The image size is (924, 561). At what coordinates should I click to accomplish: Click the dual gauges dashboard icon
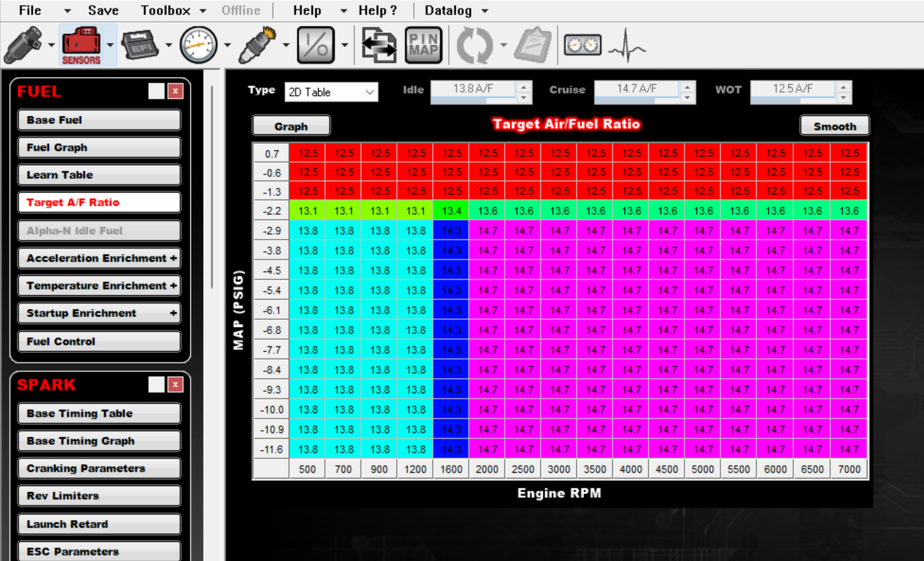point(582,45)
